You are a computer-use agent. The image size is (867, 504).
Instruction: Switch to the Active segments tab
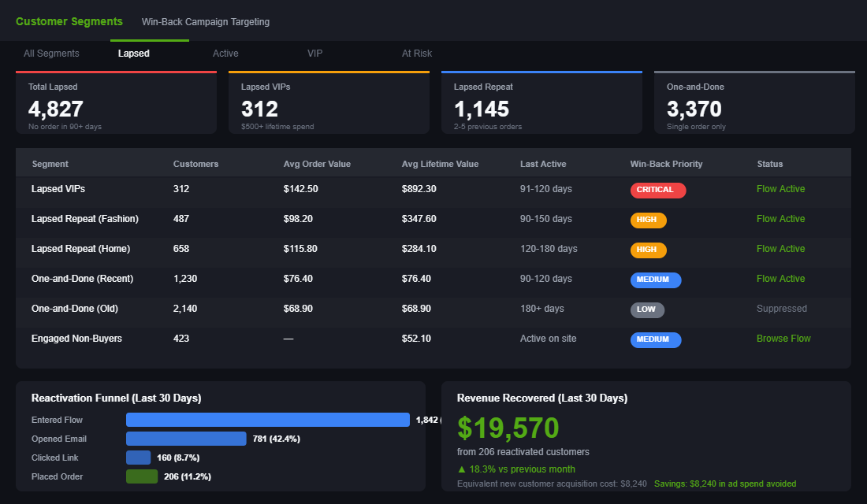tap(225, 53)
